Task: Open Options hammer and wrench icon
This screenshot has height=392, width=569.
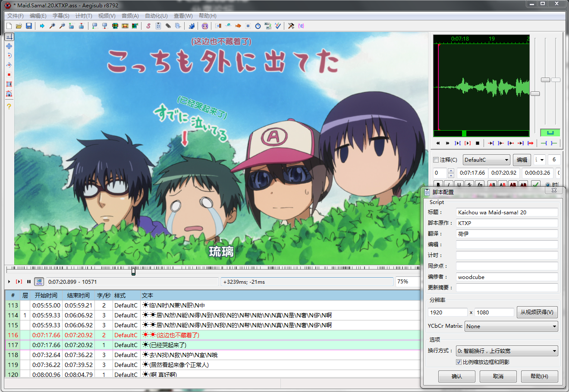Action: point(291,26)
